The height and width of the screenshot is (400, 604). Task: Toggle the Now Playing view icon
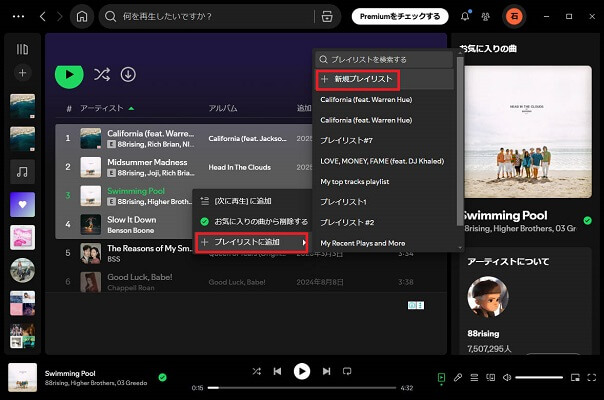[x=441, y=378]
